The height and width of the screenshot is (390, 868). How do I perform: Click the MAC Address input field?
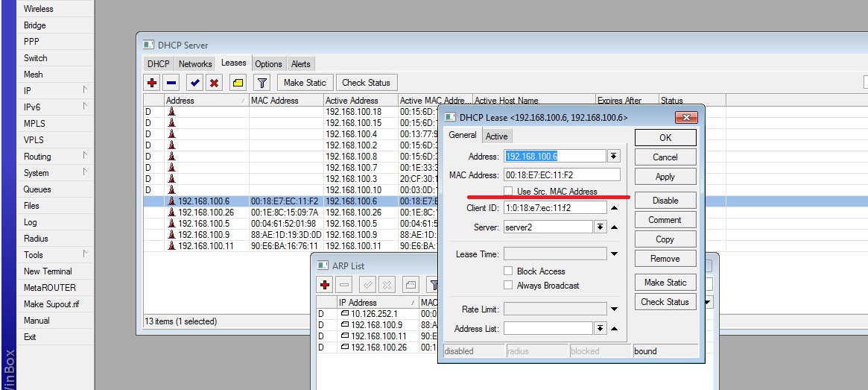(x=561, y=175)
